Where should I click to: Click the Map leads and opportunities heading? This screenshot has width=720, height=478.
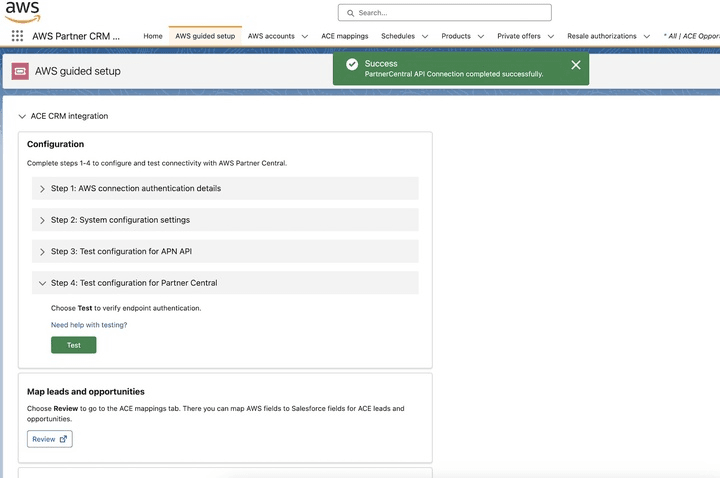86,392
